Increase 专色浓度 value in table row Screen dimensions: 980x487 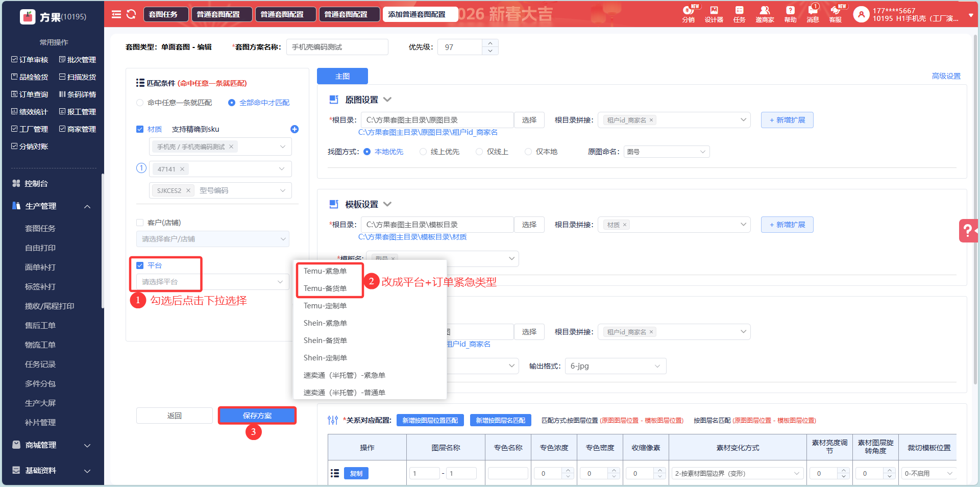[x=568, y=470]
